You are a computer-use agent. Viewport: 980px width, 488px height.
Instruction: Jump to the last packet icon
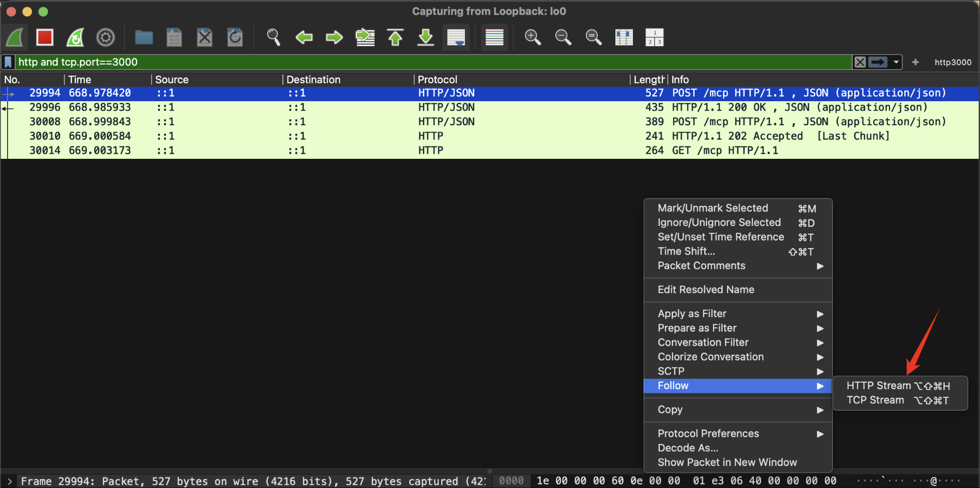[x=426, y=37]
